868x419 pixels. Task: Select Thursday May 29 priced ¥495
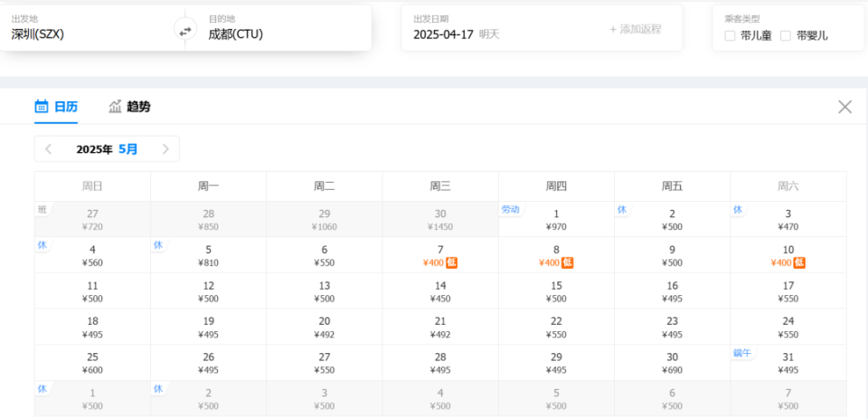[x=556, y=363]
